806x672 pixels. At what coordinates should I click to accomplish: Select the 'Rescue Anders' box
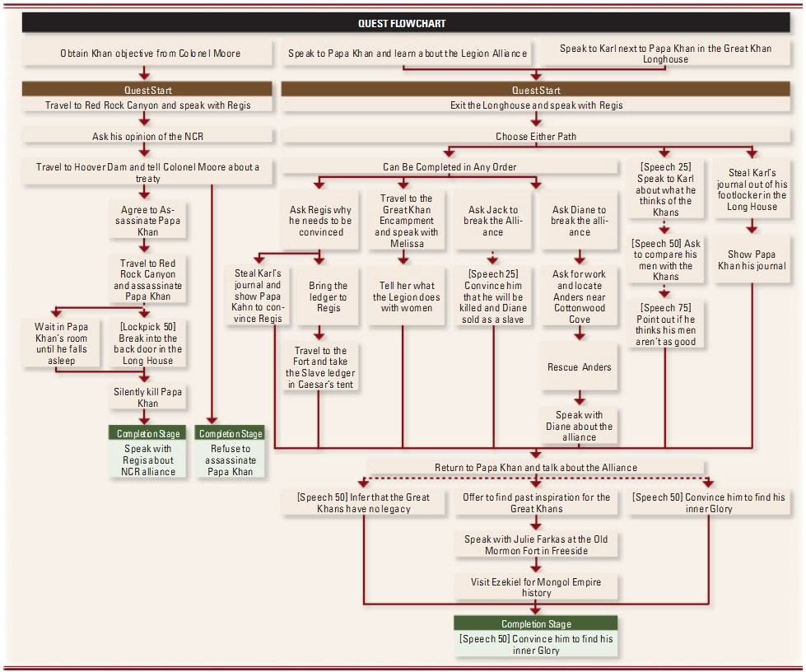point(580,367)
